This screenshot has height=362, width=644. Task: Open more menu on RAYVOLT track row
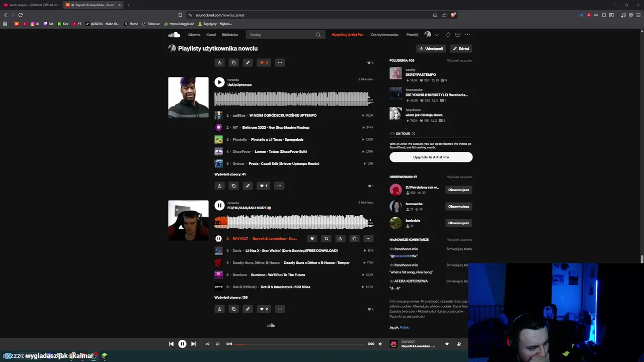(x=368, y=239)
